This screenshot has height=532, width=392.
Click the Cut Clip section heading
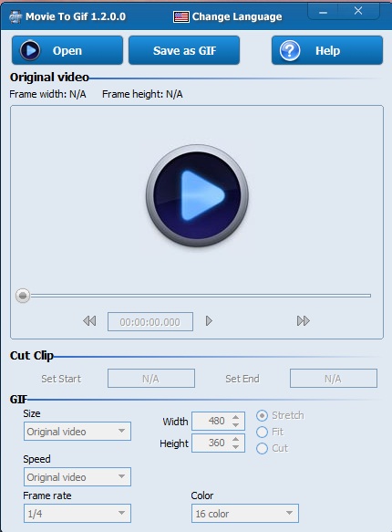pos(32,356)
